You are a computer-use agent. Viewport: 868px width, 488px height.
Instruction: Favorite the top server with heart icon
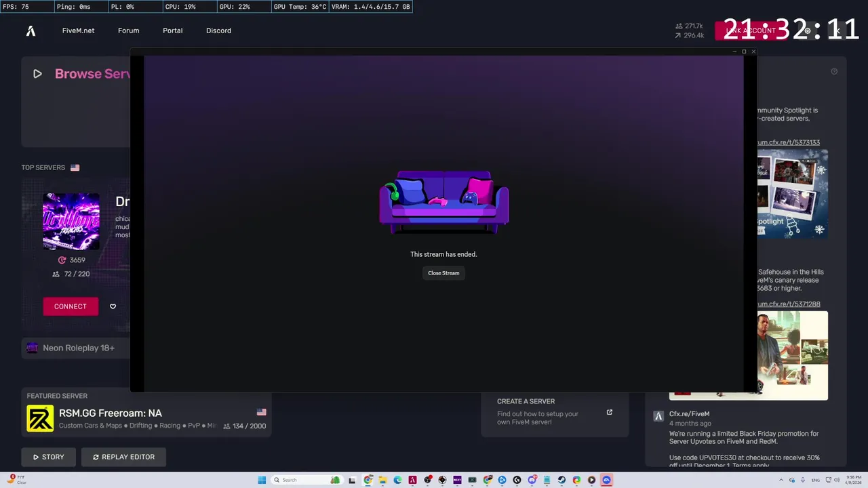[113, 306]
